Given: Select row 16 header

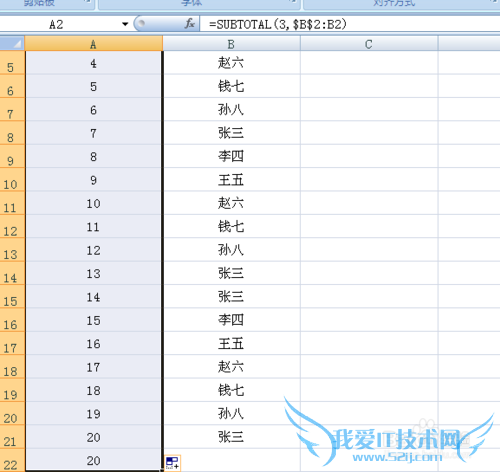Looking at the screenshot, I should [x=12, y=320].
